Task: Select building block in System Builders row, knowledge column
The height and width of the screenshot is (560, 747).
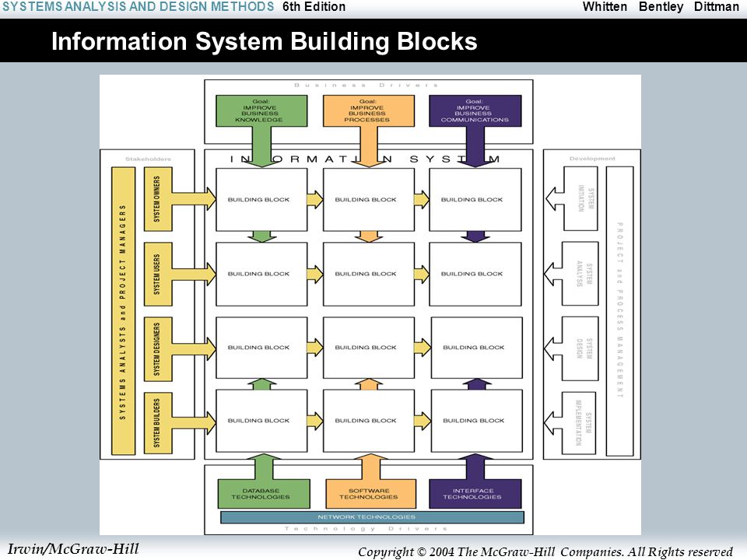Action: (x=261, y=421)
